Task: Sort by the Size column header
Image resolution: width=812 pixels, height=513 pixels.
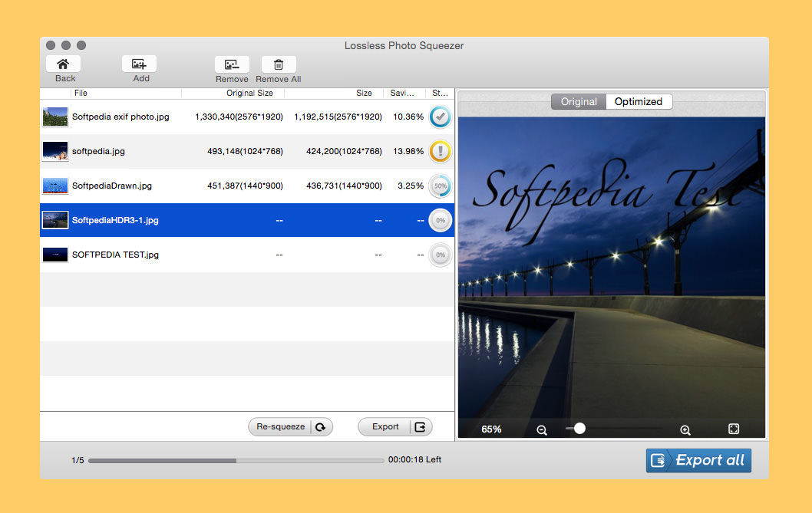Action: point(334,94)
